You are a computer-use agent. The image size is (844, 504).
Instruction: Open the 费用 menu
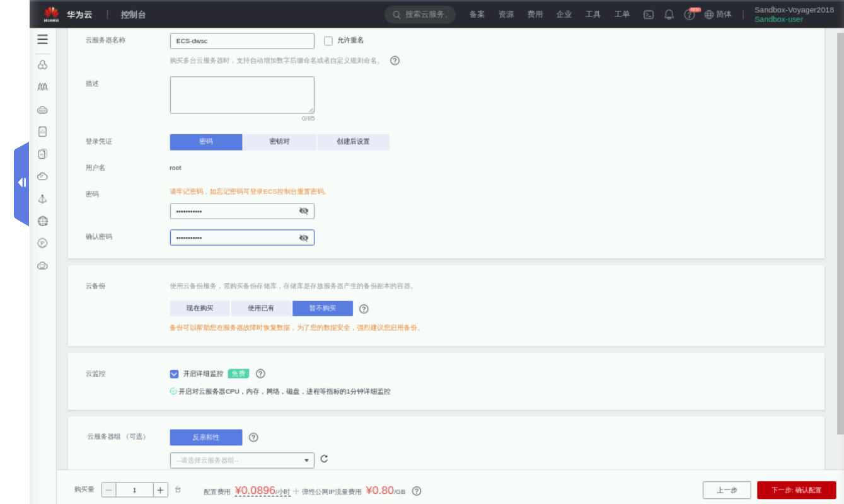click(x=535, y=14)
